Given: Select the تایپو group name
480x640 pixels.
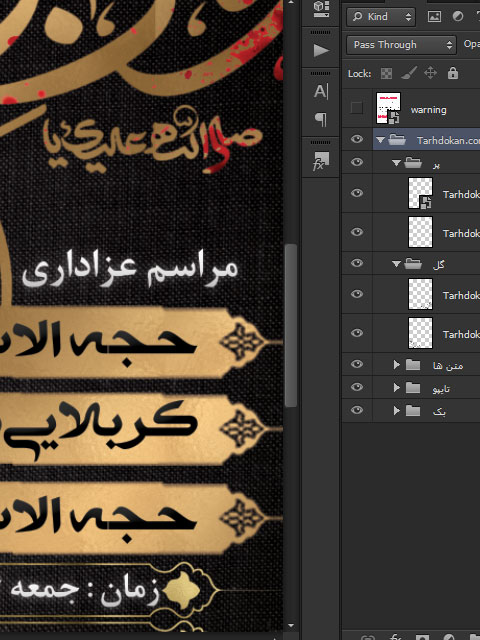Looking at the screenshot, I should [x=441, y=389].
